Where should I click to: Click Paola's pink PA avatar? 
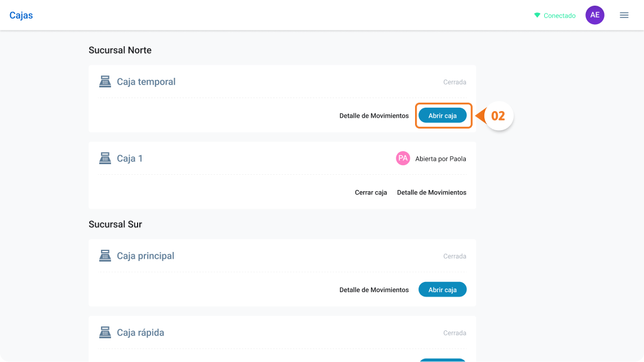pyautogui.click(x=403, y=158)
